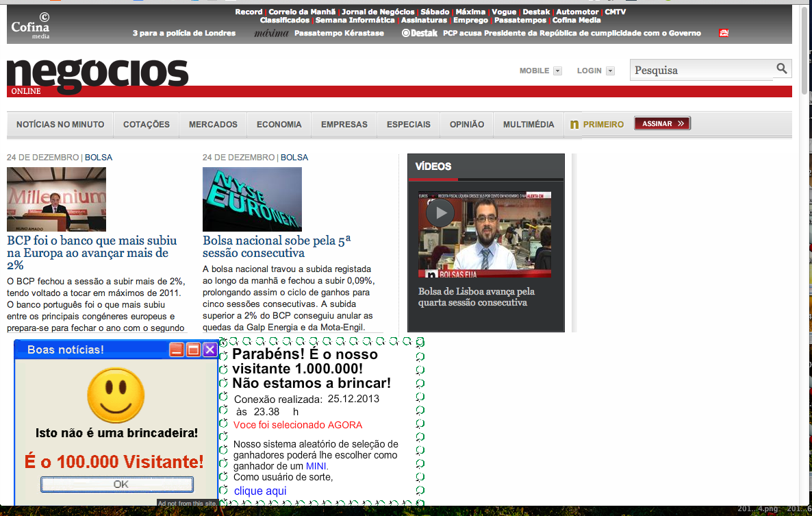Open Assinaturas link in top bar
Screen dimensions: 812x516
coord(424,20)
